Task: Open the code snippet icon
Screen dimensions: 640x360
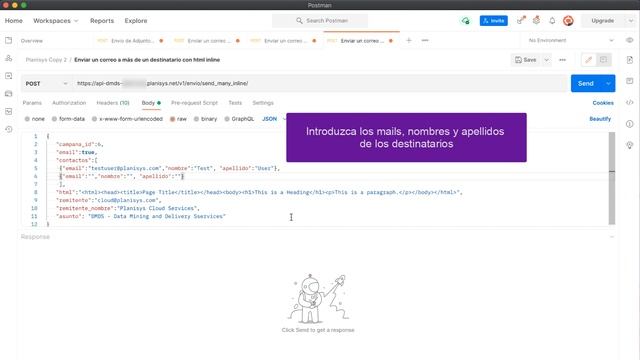Action: [x=629, y=102]
